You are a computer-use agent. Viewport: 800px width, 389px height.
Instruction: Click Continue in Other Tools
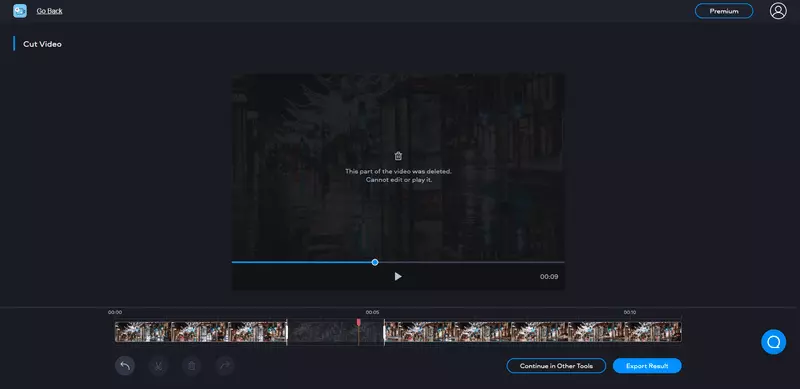[556, 366]
